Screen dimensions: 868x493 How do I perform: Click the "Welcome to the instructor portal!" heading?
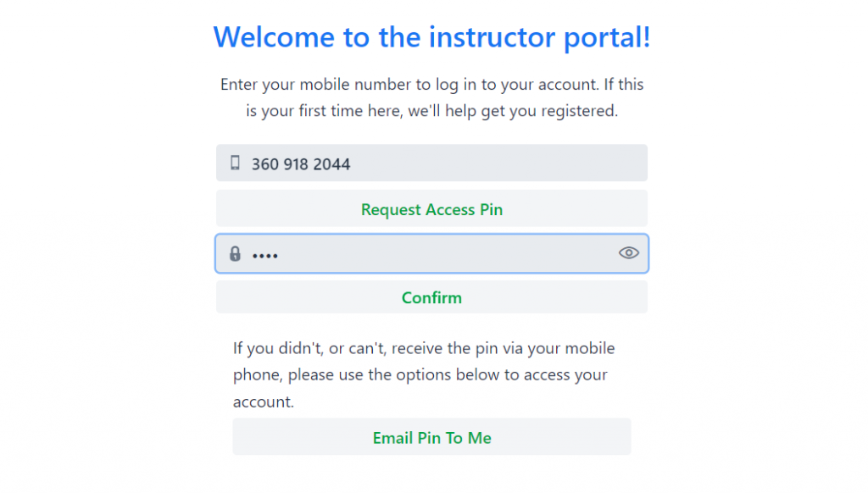click(x=431, y=37)
